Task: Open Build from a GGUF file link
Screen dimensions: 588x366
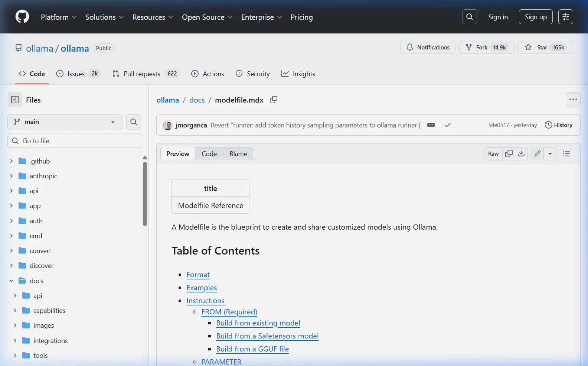Action: 252,349
